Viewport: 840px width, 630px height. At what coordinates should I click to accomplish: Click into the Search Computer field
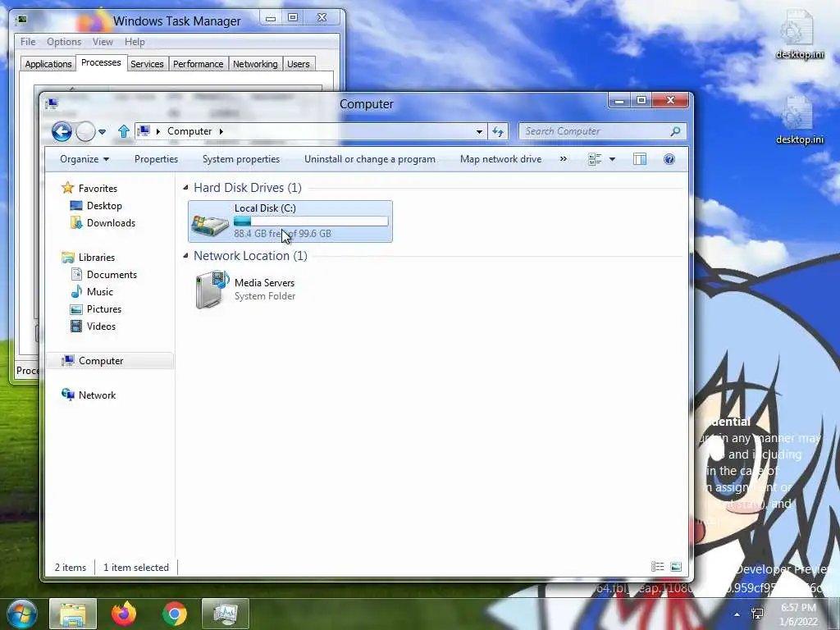point(602,131)
